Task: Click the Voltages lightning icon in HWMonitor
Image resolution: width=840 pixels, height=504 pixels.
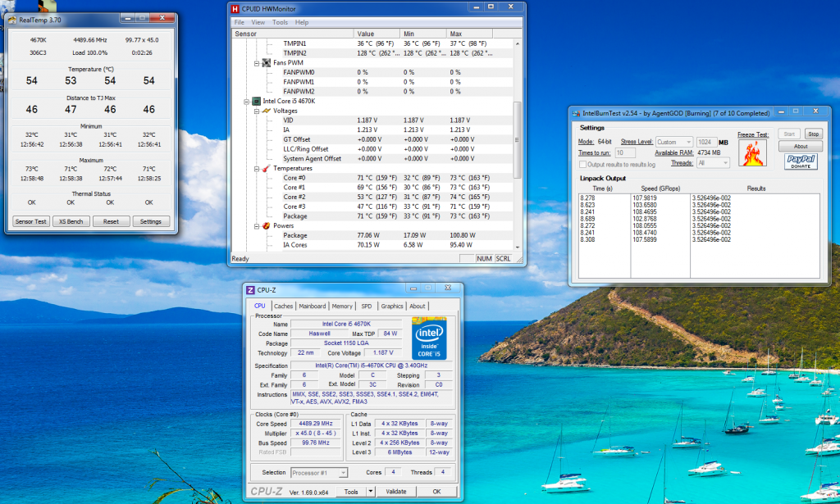Action: pyautogui.click(x=267, y=111)
